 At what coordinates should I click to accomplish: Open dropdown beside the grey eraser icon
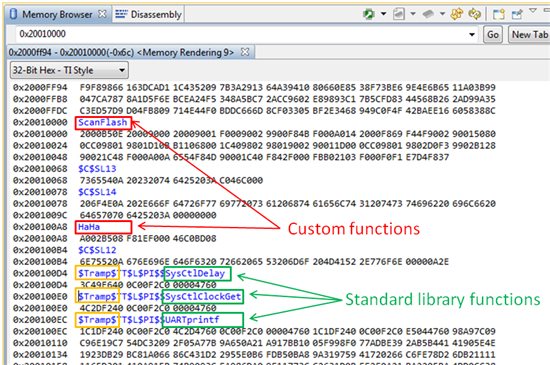[442, 14]
